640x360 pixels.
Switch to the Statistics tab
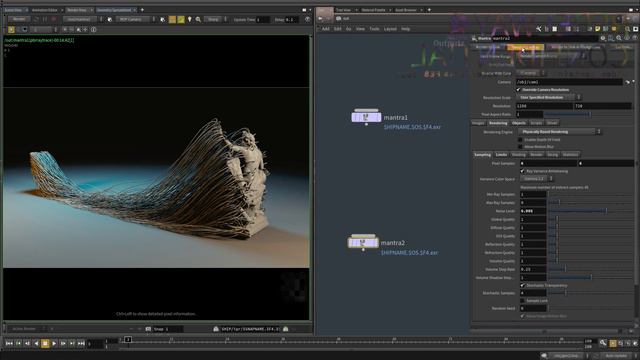570,155
